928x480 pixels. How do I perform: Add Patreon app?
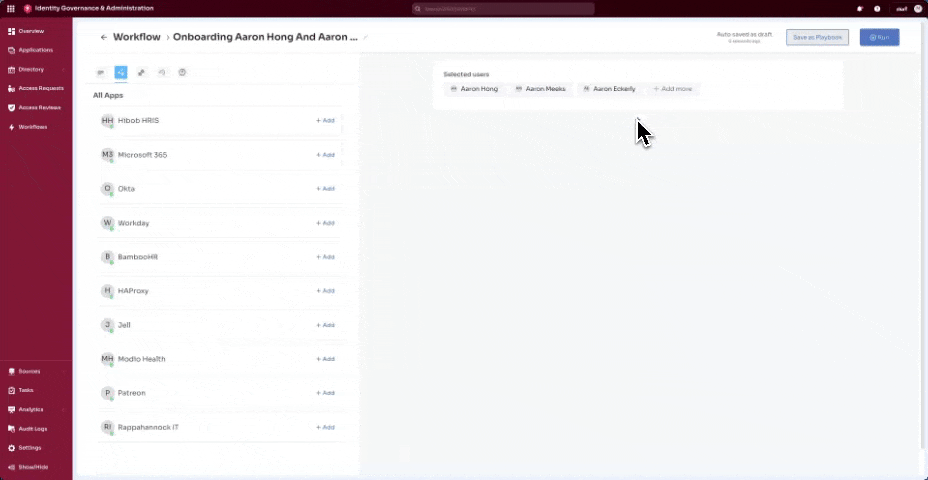(325, 393)
